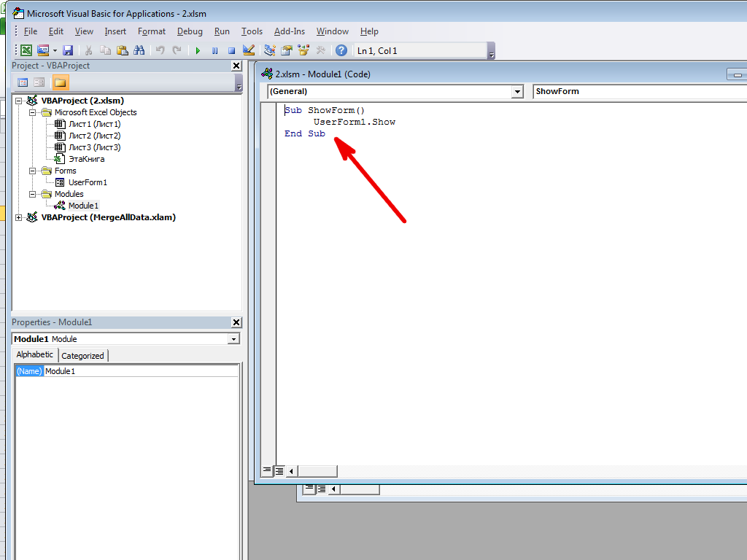Viewport: 747px width, 560px height.
Task: Open the Debug menu
Action: 190,31
